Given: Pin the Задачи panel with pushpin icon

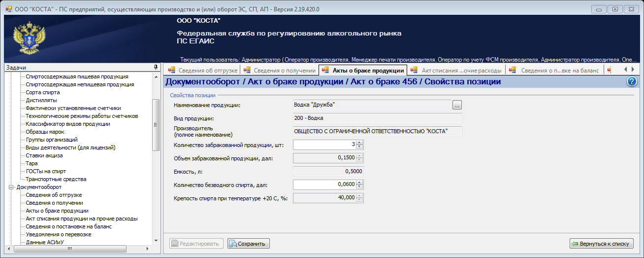Looking at the screenshot, I should pos(156,67).
